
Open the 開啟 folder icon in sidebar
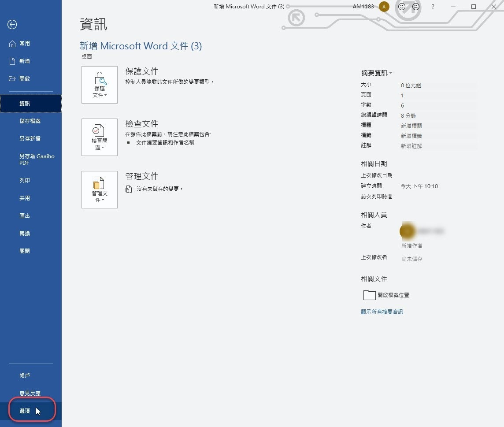[x=12, y=79]
